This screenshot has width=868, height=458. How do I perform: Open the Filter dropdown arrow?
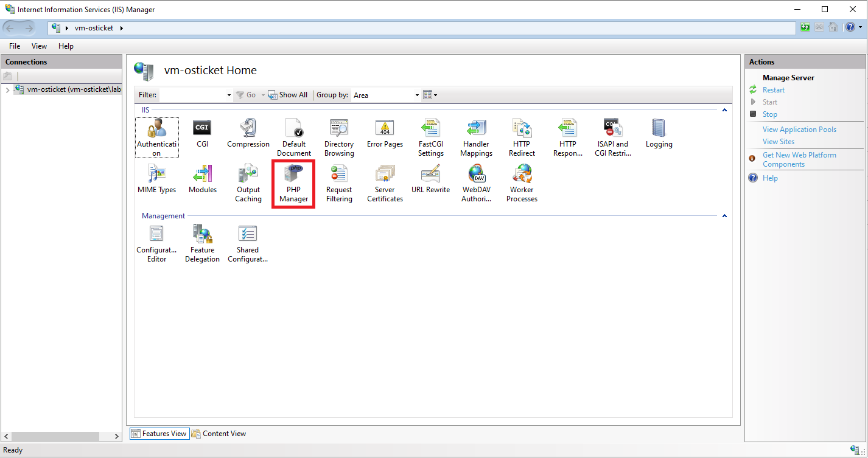(229, 95)
